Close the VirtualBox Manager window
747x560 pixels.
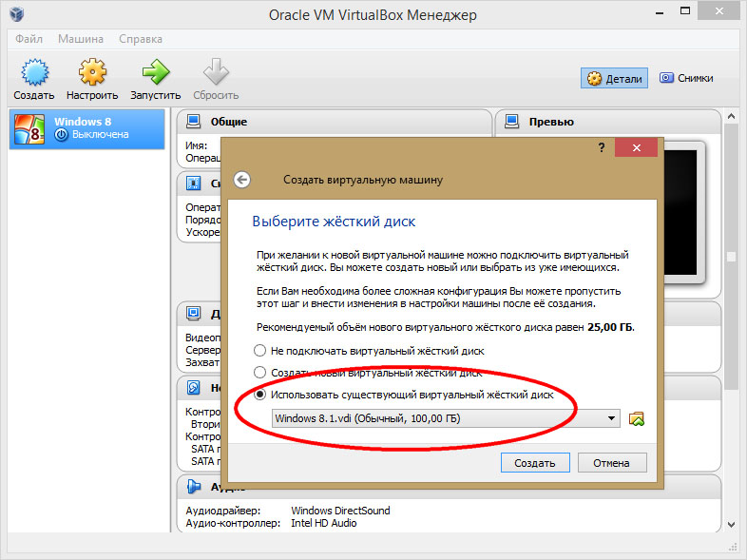[718, 11]
